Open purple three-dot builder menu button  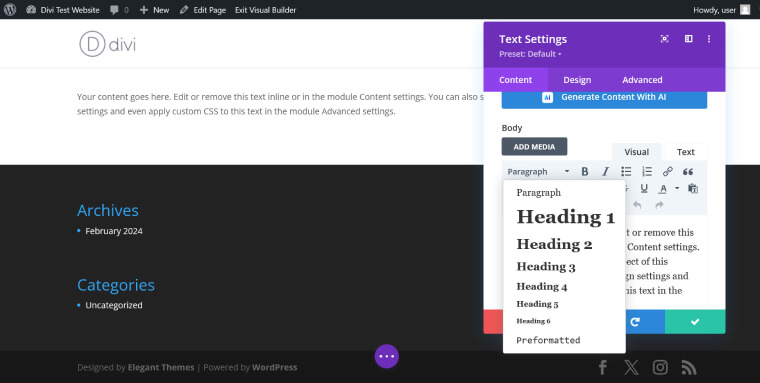(386, 356)
